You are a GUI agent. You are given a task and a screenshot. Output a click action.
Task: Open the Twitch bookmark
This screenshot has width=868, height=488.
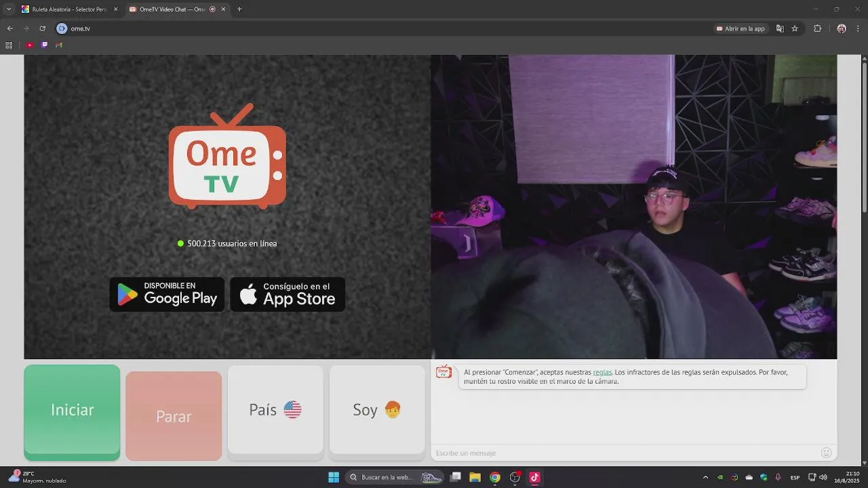(44, 45)
